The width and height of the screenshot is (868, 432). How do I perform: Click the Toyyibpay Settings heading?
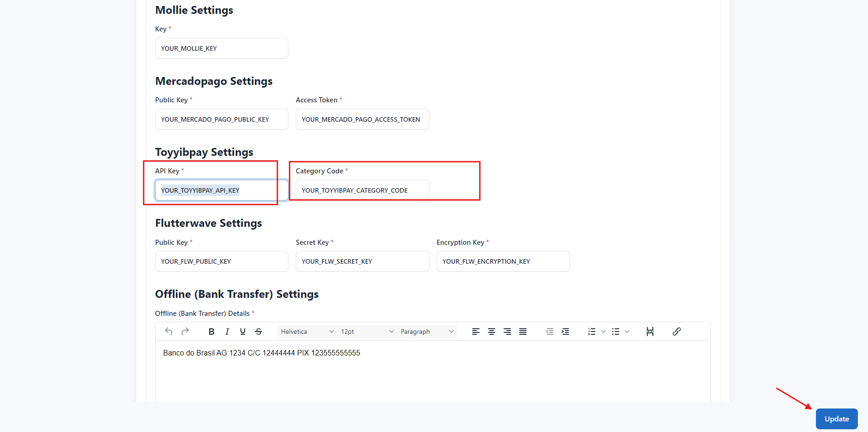click(204, 152)
